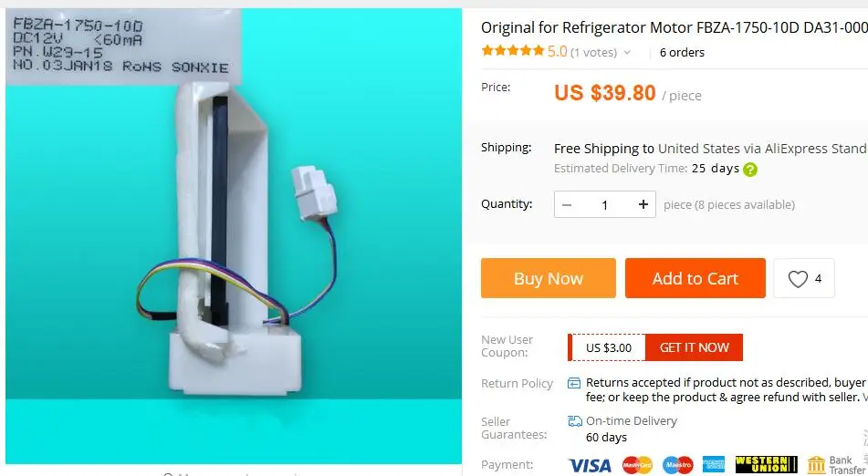The image size is (868, 476).
Task: Click the refrigerator motor product image
Action: [234, 236]
